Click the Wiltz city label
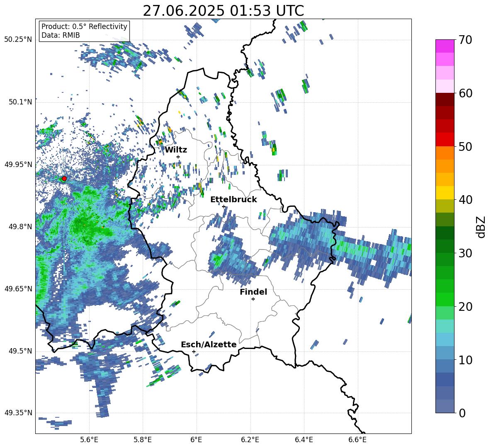This screenshot has width=491, height=448. (176, 150)
